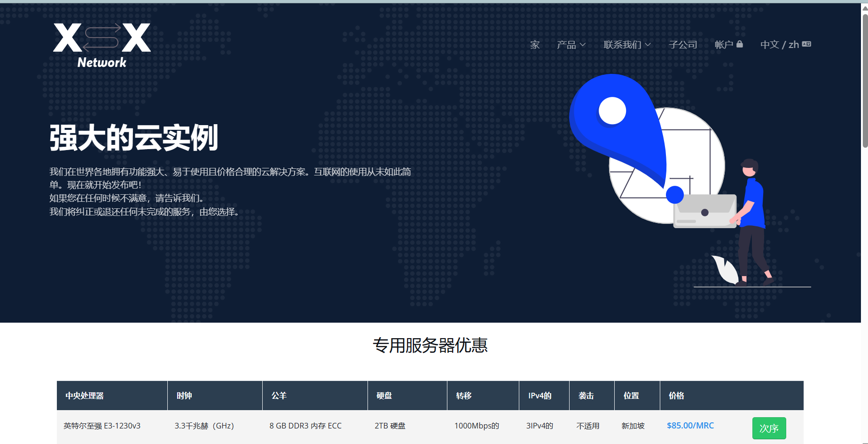Image resolution: width=868 pixels, height=444 pixels.
Task: Click the 位置 column header
Action: [x=630, y=395]
